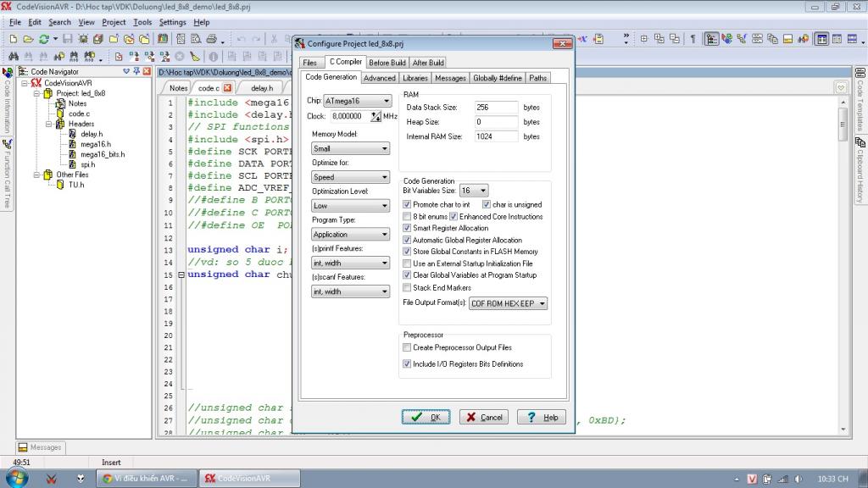Image resolution: width=868 pixels, height=488 pixels.
Task: Enable the Stack End Markers checkbox
Action: pos(408,288)
